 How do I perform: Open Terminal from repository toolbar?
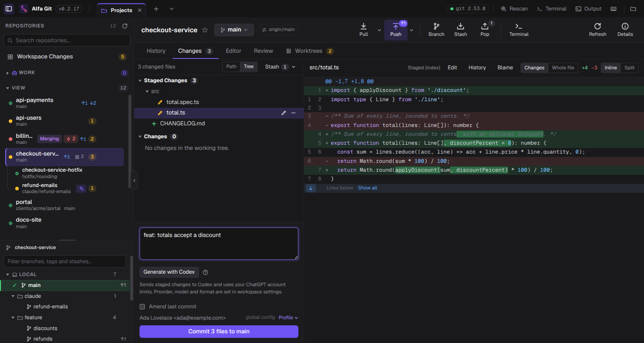tap(519, 30)
